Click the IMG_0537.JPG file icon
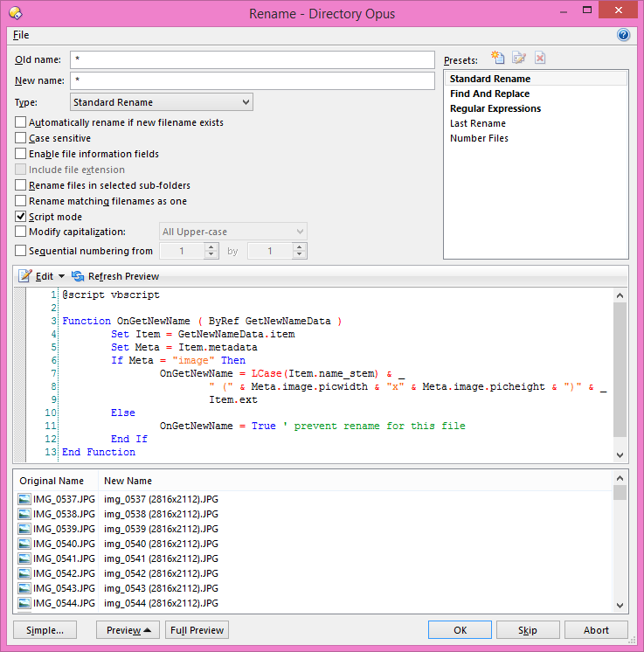This screenshot has height=652, width=644. tap(24, 500)
